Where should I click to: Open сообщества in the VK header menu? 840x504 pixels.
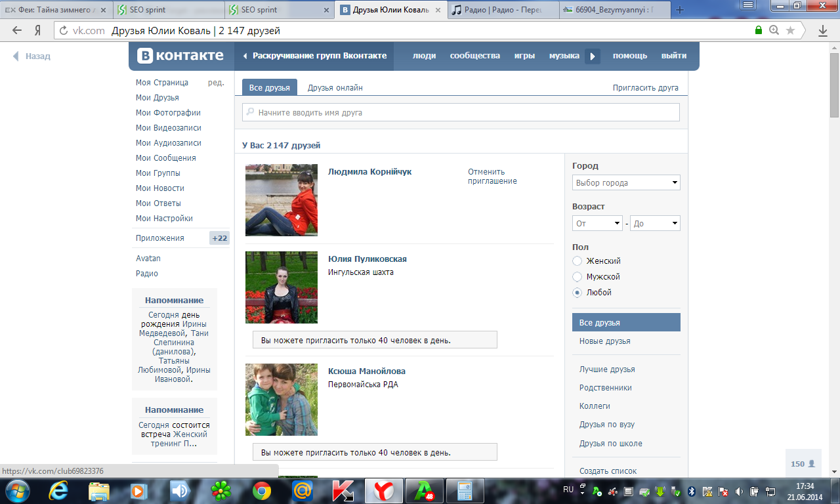click(x=475, y=56)
